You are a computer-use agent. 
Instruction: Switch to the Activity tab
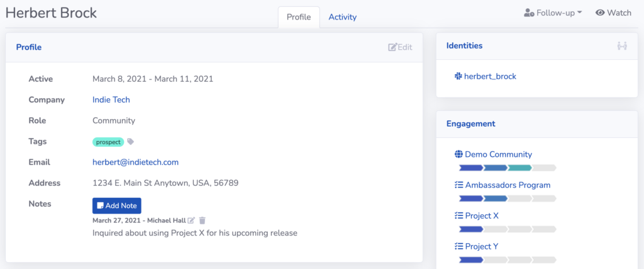coord(343,17)
